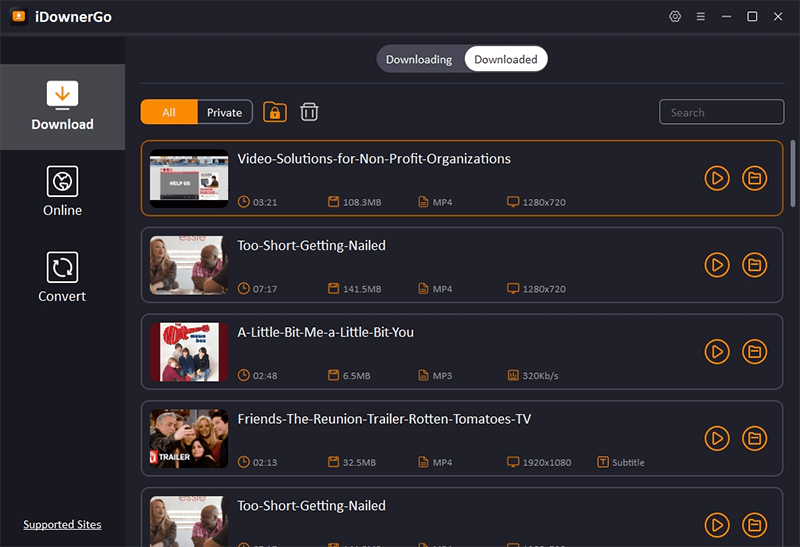The height and width of the screenshot is (547, 800).
Task: Switch to the Downloading tab
Action: 419,59
